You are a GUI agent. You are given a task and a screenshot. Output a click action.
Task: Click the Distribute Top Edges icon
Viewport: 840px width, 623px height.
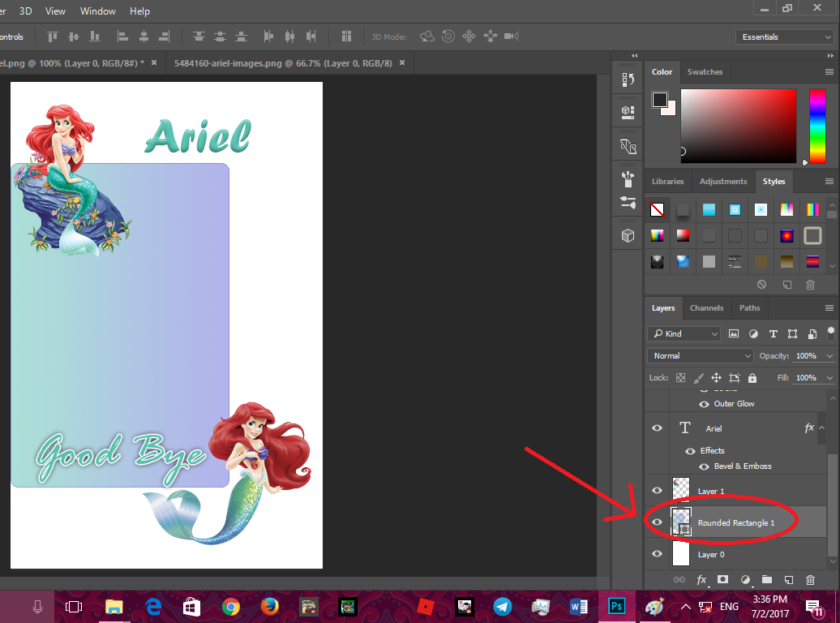pyautogui.click(x=199, y=37)
